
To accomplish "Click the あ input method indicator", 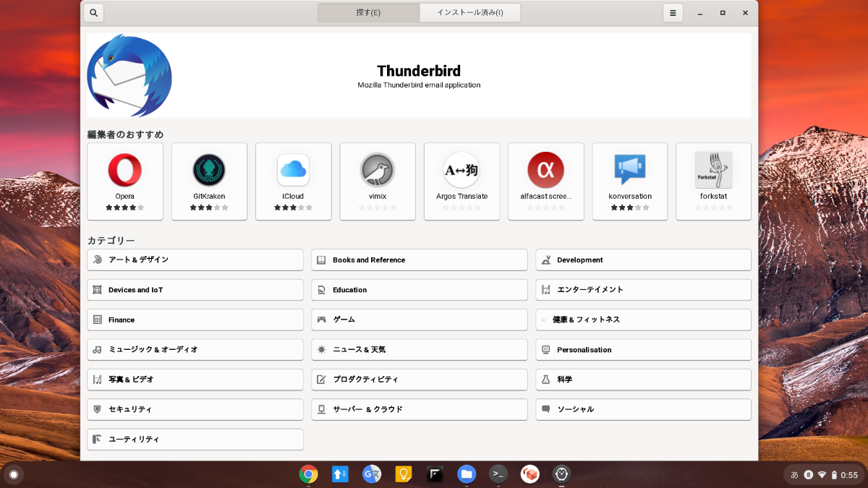I will click(x=794, y=475).
